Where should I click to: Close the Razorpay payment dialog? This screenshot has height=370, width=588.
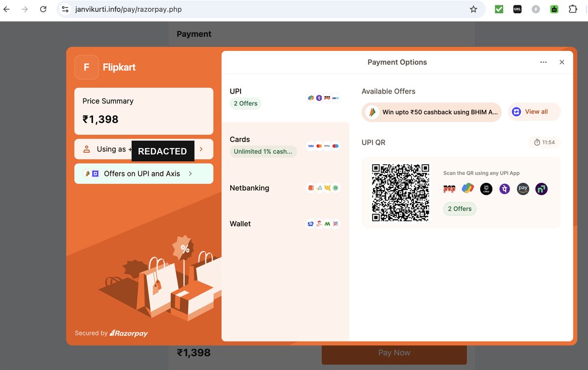tap(562, 62)
